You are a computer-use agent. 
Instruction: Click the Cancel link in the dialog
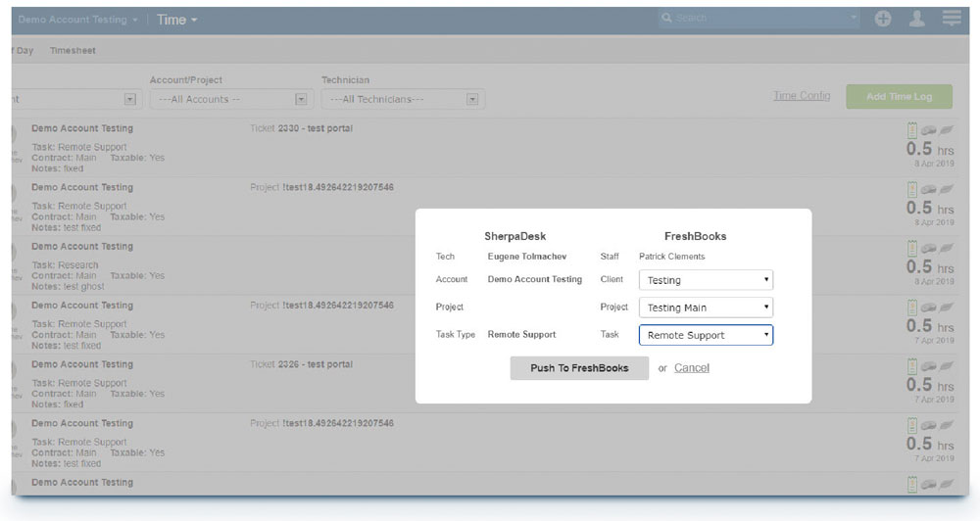click(692, 368)
